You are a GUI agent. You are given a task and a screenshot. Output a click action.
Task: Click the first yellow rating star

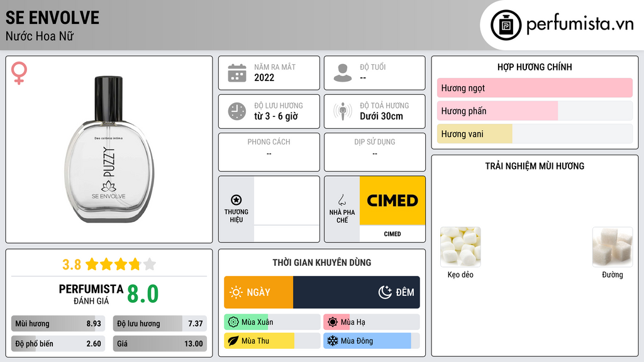coord(92,264)
